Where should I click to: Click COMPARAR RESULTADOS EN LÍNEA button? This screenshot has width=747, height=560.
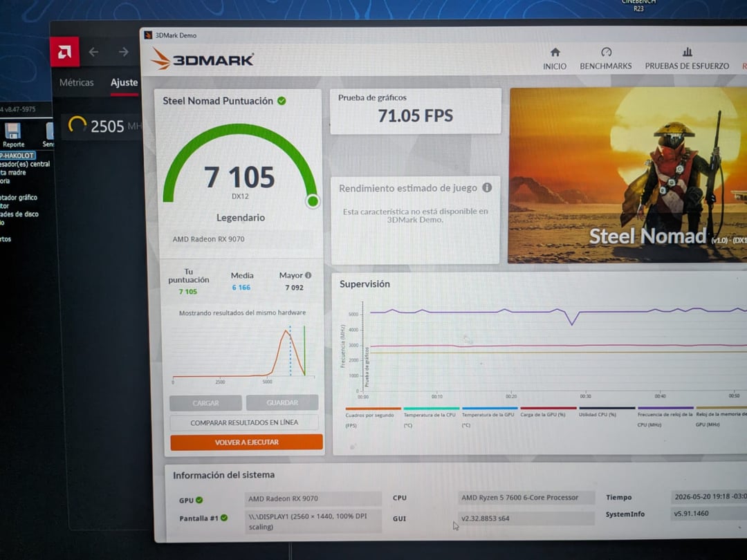[244, 422]
